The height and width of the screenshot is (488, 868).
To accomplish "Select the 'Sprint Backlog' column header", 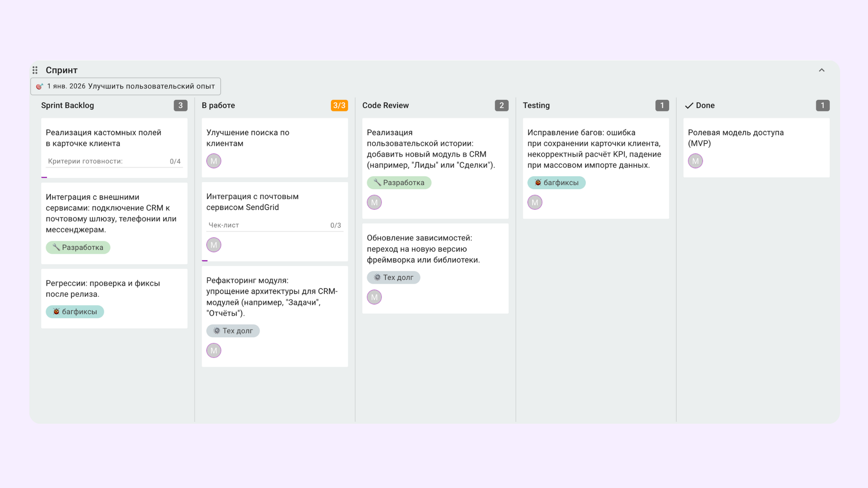I will pos(68,105).
